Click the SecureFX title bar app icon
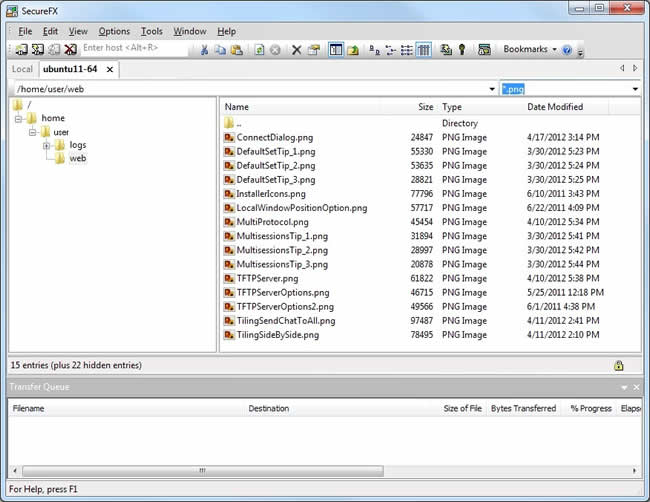Image resolution: width=650 pixels, height=502 pixels. coord(12,11)
